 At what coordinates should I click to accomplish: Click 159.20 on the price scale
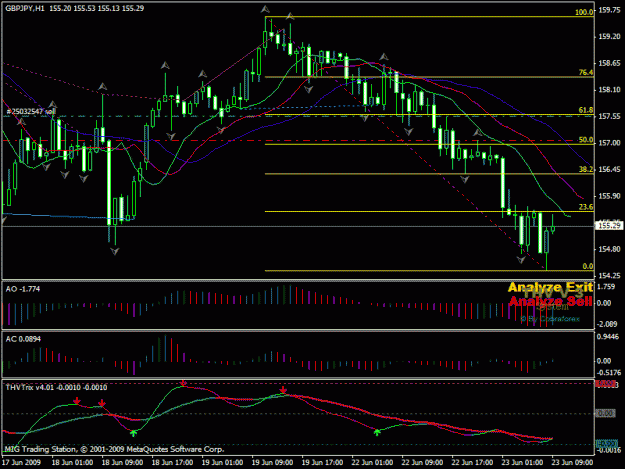point(609,37)
